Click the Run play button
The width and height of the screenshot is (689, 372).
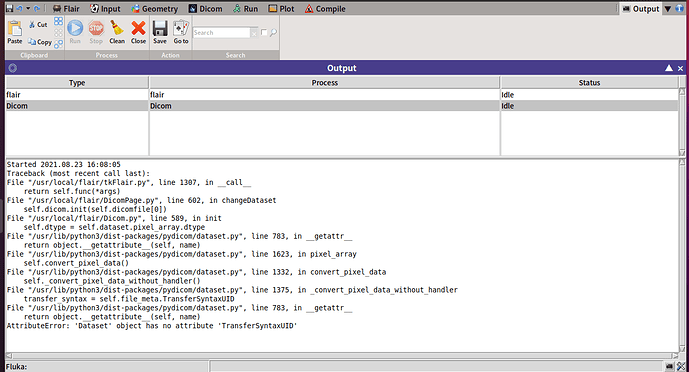75,32
